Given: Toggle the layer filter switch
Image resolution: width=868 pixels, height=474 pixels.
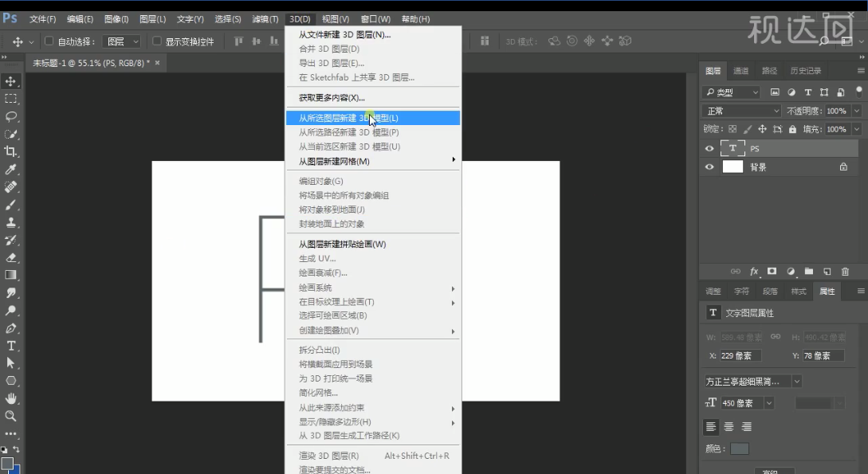Looking at the screenshot, I should (x=859, y=92).
